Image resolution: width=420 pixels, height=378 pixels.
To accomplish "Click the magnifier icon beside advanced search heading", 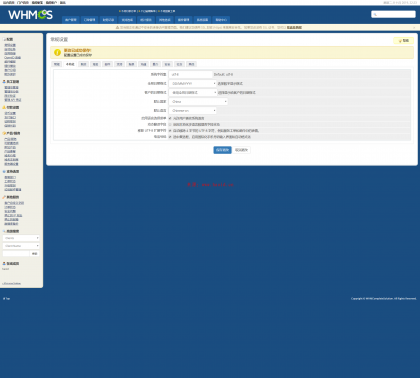I will [x=4, y=231].
